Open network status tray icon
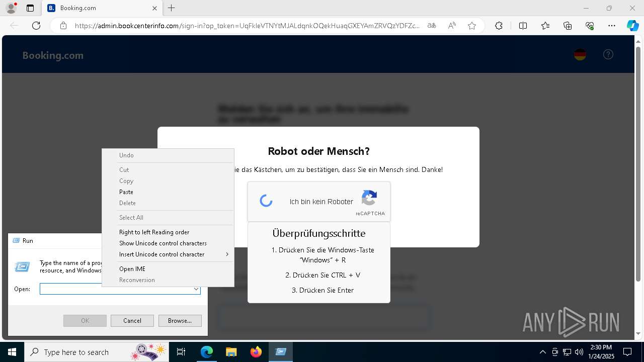The height and width of the screenshot is (362, 644). [567, 352]
